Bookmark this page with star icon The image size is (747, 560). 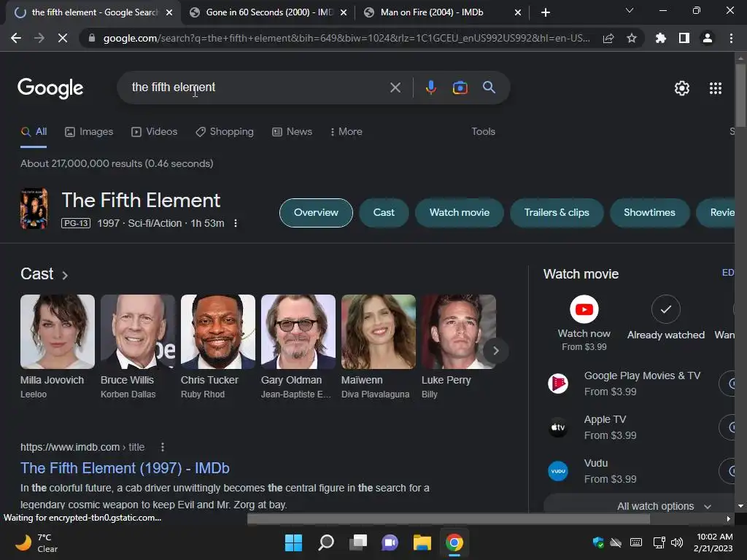pyautogui.click(x=631, y=38)
